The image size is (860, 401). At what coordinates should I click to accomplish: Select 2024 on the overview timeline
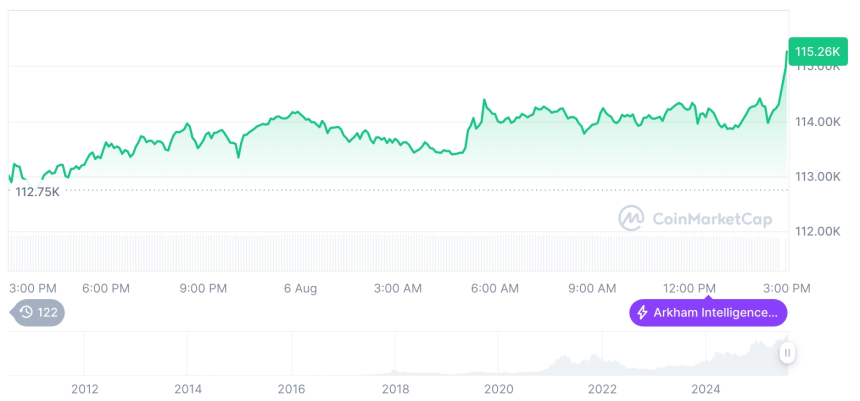click(706, 389)
